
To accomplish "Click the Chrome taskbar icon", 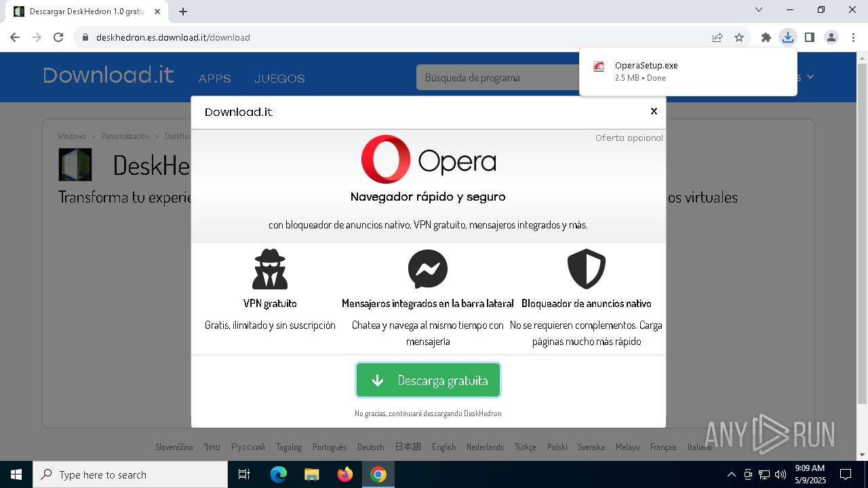I will (x=378, y=474).
